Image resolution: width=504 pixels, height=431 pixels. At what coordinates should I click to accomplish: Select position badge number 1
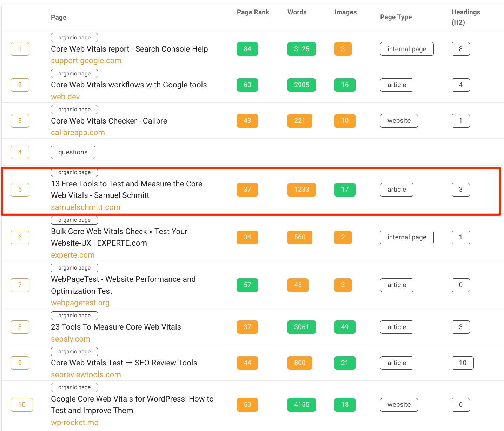coord(20,49)
